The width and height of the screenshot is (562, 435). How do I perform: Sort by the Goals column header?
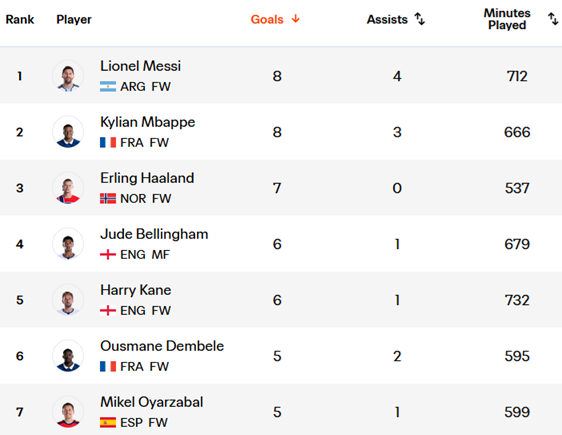point(267,19)
